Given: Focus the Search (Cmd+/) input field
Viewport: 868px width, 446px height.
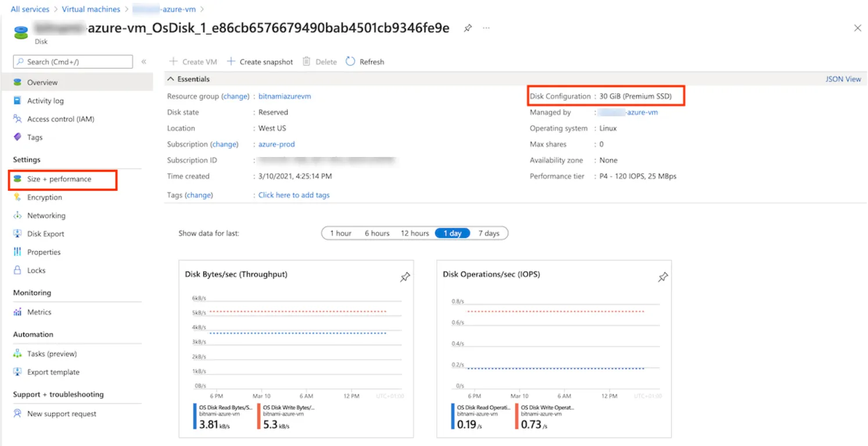Looking at the screenshot, I should coord(73,62).
